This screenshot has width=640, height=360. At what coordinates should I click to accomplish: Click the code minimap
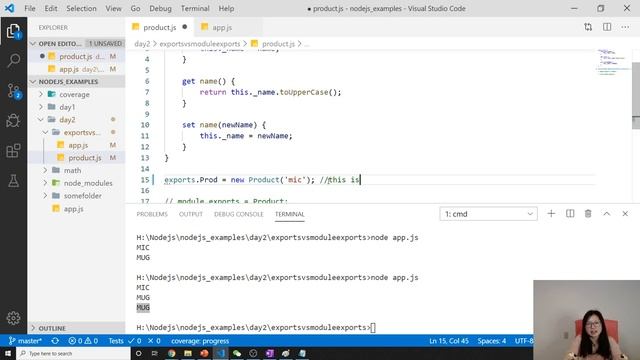point(613,62)
